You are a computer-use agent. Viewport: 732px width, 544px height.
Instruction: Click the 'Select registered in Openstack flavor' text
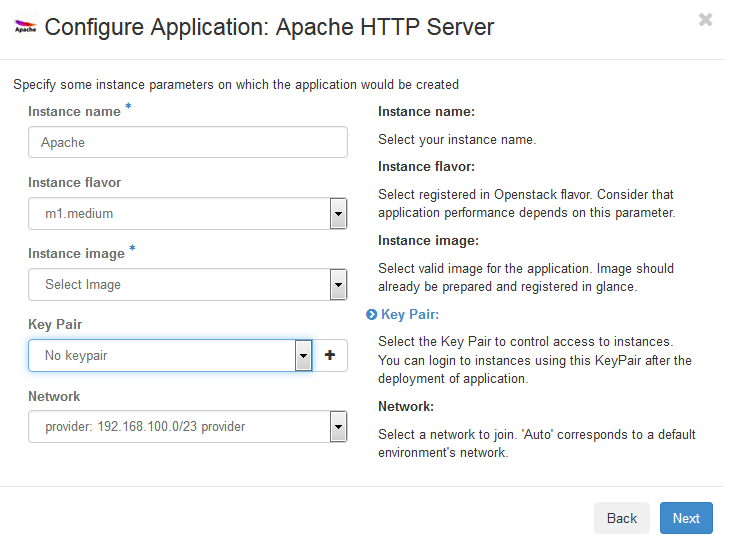coord(527,204)
